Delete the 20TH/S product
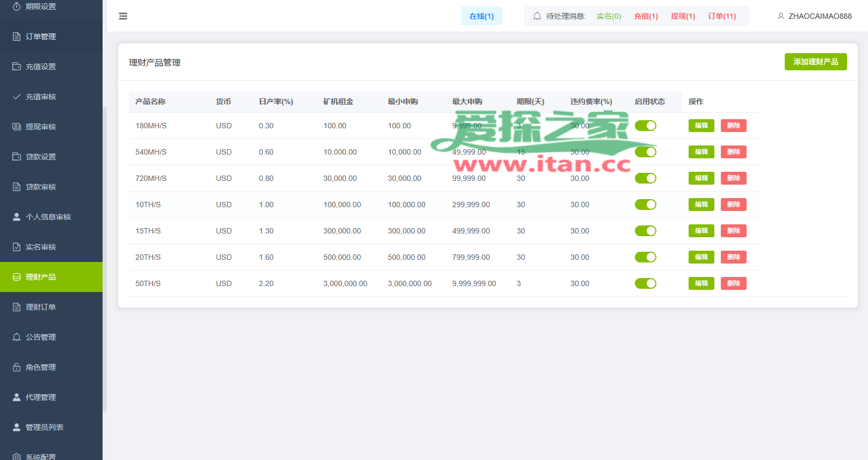 (x=733, y=257)
